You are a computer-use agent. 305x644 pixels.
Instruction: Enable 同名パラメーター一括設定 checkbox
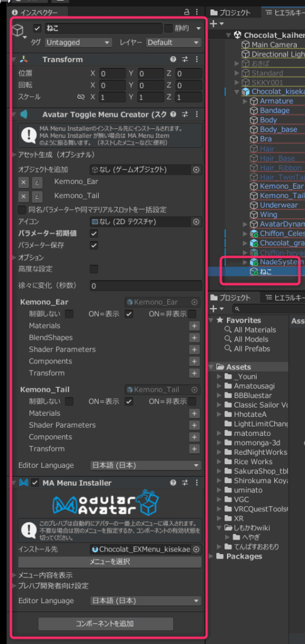(22, 210)
